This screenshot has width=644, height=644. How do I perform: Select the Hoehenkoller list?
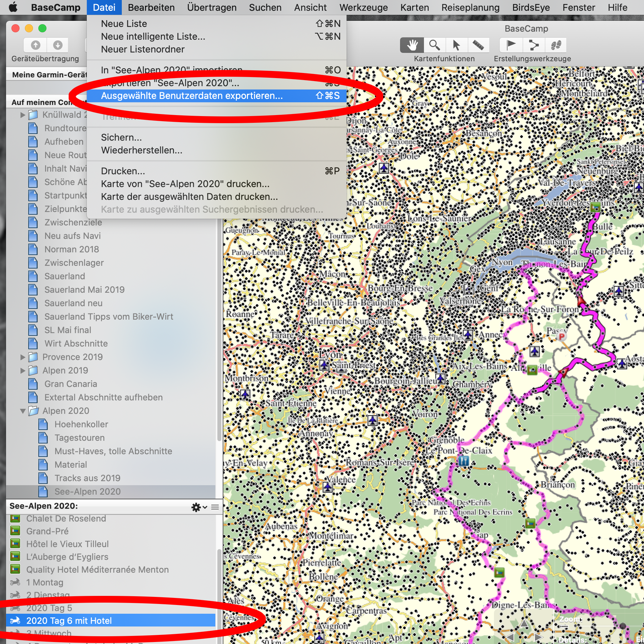pos(81,424)
